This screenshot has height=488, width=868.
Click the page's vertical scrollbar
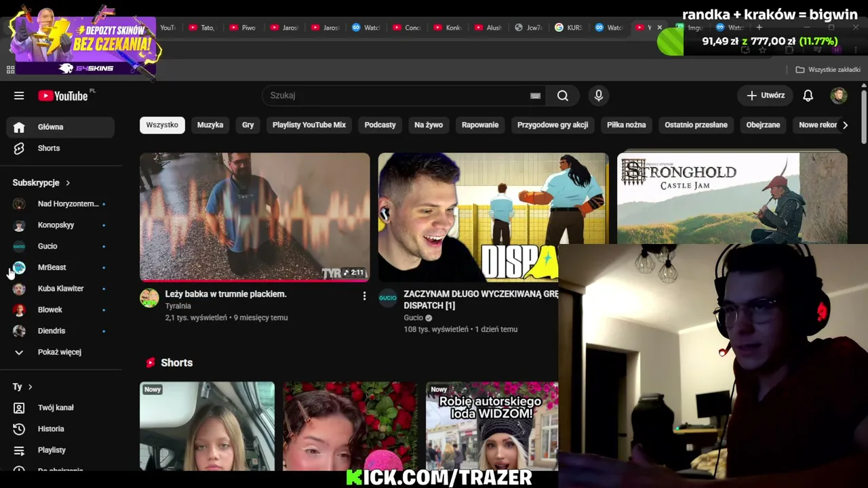tap(864, 115)
